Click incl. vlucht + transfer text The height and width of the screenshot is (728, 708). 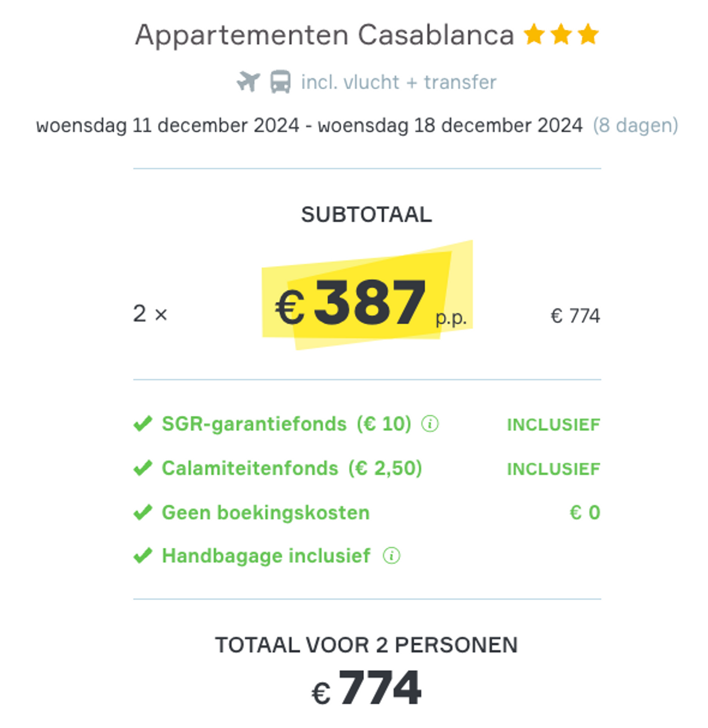399,82
